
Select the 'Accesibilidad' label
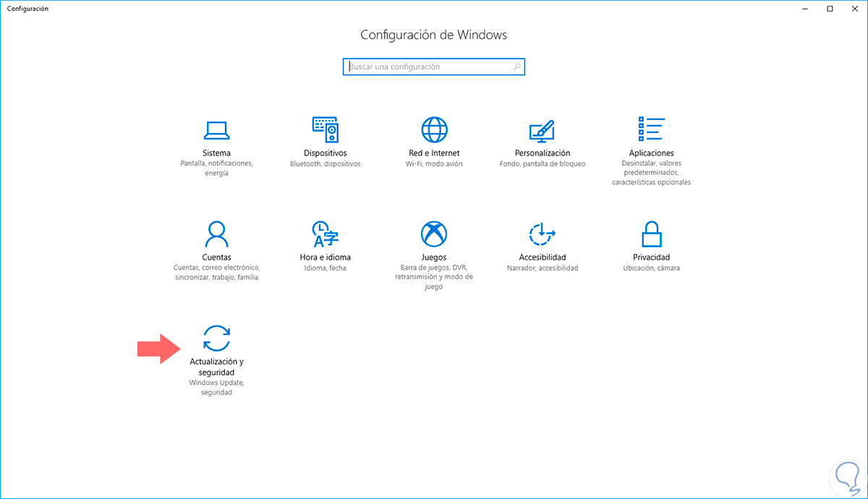click(542, 257)
